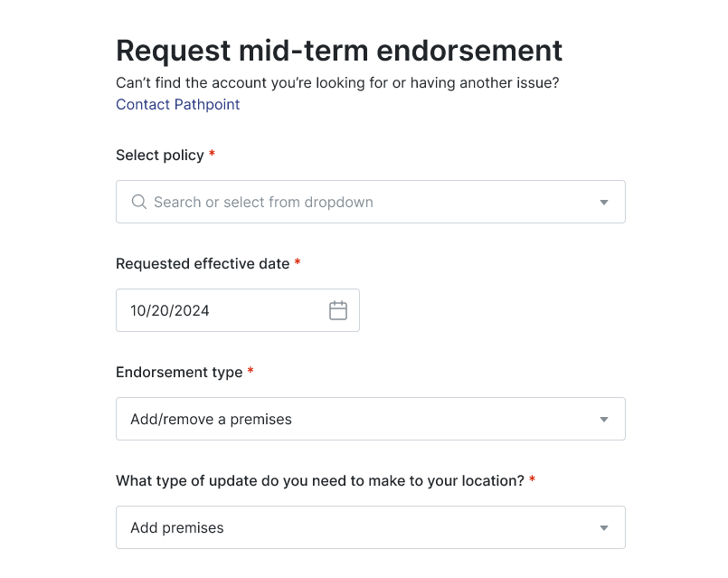728x578 pixels.
Task: Click the magnifier icon in policy search
Action: coord(139,202)
